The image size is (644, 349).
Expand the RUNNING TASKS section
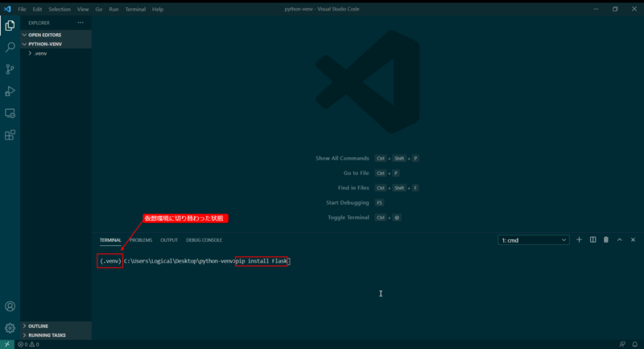56,335
